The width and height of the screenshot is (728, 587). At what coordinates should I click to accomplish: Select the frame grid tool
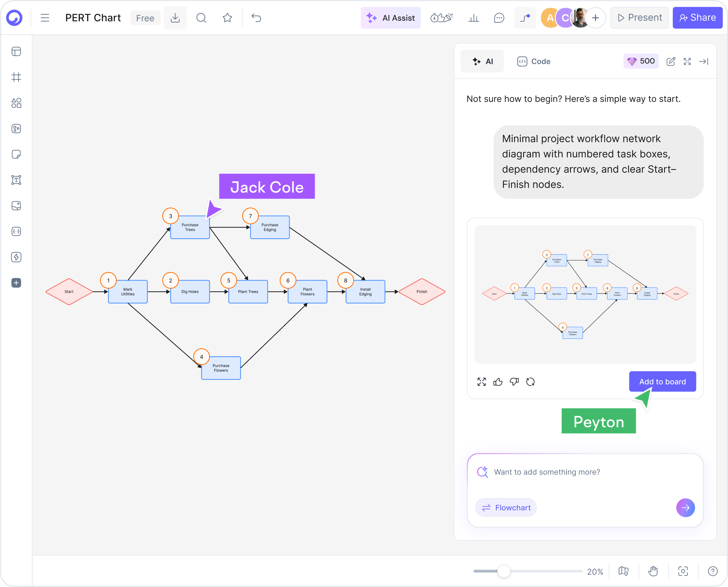point(16,77)
